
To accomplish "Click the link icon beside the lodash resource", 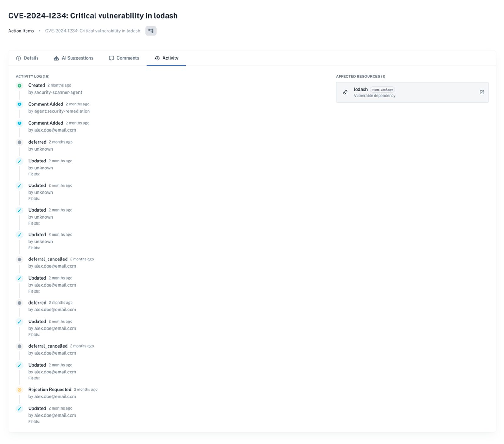I will [x=345, y=92].
